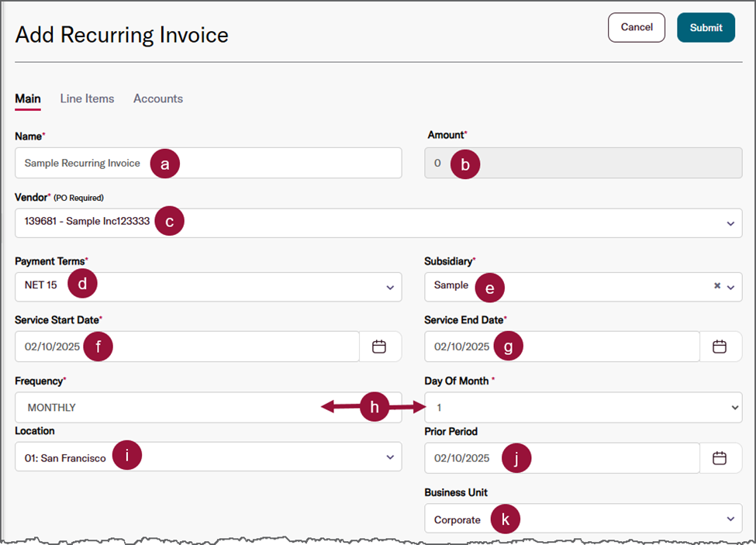Expand the Vendor dropdown

coord(730,223)
